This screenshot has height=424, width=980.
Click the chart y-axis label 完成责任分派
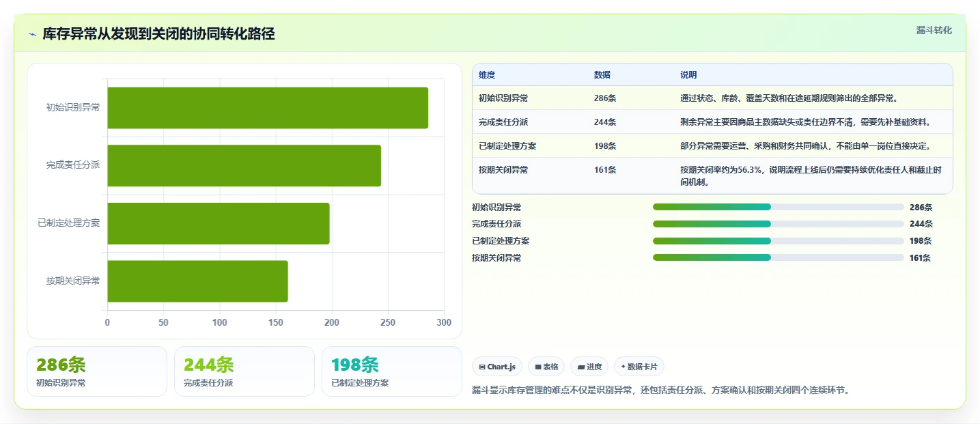(73, 165)
